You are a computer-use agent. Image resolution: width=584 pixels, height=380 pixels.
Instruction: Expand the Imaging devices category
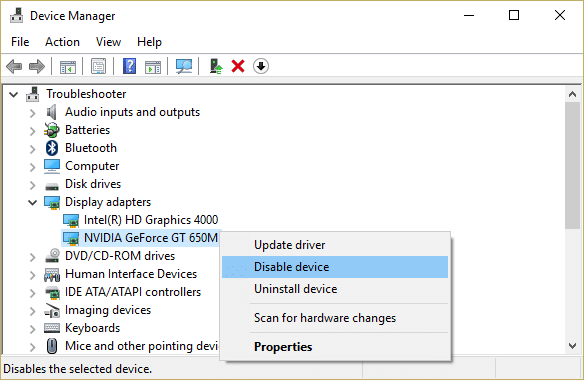[33, 311]
